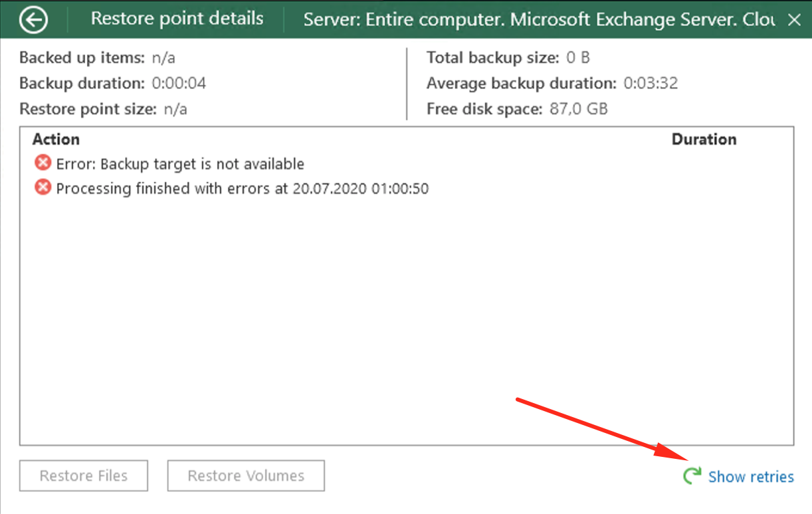This screenshot has width=812, height=514.
Task: Select the circular back button in the header
Action: tap(33, 19)
